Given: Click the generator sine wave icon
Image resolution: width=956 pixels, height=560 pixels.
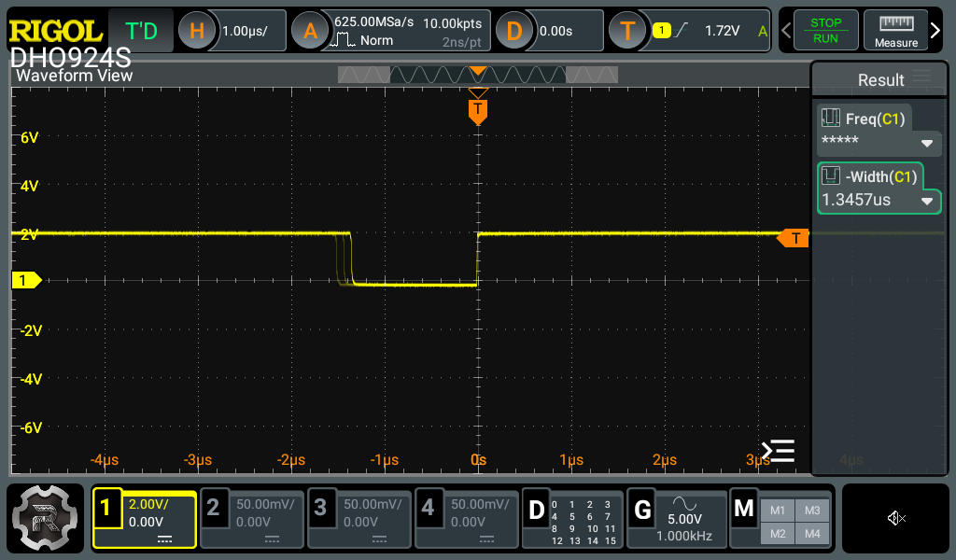Looking at the screenshot, I should tap(684, 503).
